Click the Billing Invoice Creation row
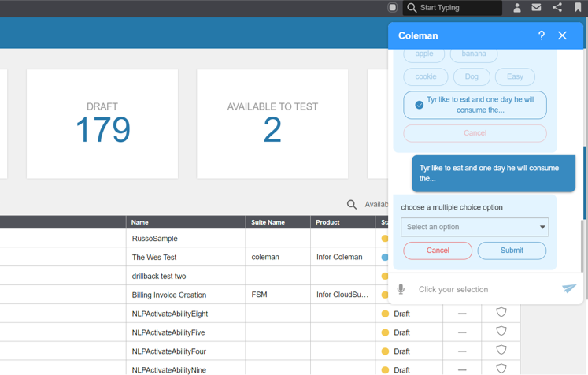This screenshot has width=588, height=375. (168, 295)
